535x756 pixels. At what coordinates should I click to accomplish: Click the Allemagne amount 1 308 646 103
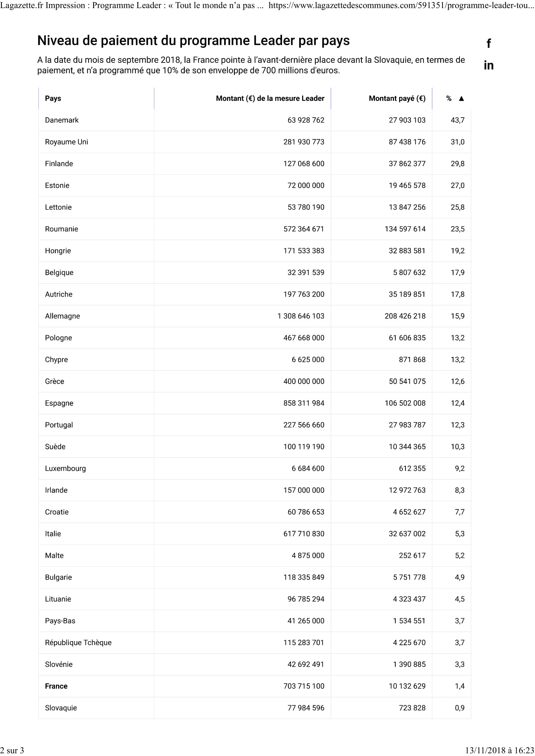click(x=301, y=316)
